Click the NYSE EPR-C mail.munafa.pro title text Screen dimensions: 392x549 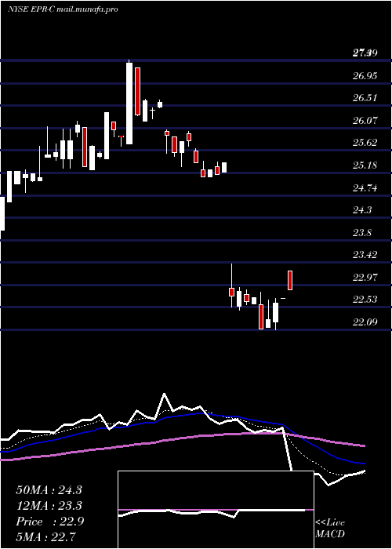63,9
